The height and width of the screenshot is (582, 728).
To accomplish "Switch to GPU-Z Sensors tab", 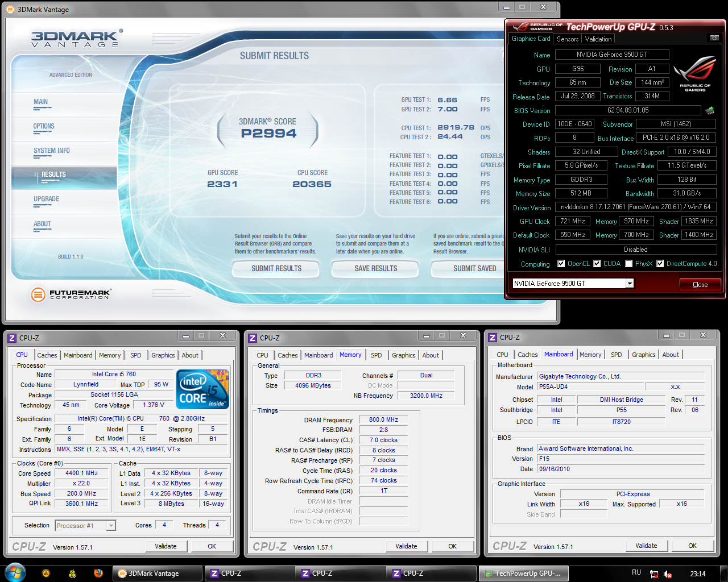I will coord(568,39).
